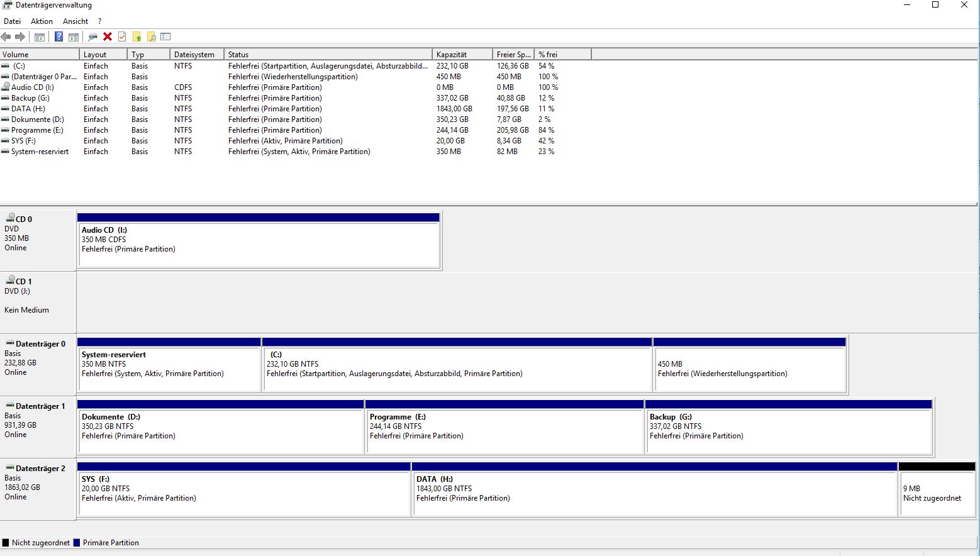This screenshot has width=980, height=556.
Task: Sort volumes by the Kapazität column
Action: click(462, 55)
